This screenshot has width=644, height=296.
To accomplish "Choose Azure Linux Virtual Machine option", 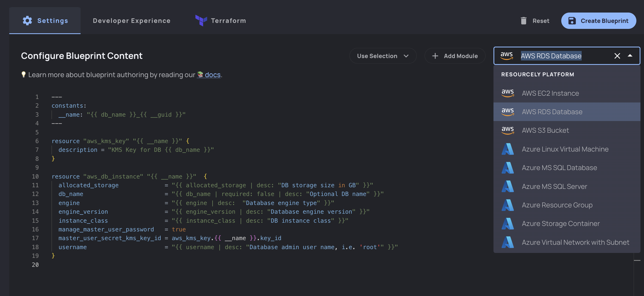I will click(x=567, y=149).
